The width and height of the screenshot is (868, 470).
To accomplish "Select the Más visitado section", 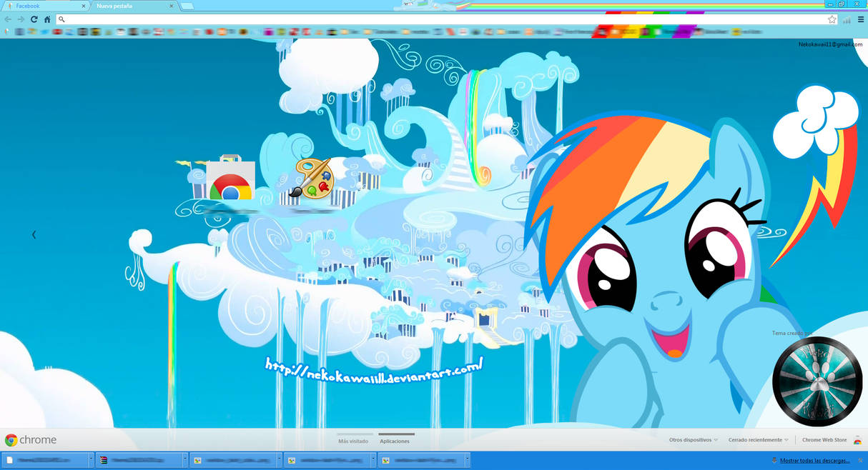I will tap(353, 441).
